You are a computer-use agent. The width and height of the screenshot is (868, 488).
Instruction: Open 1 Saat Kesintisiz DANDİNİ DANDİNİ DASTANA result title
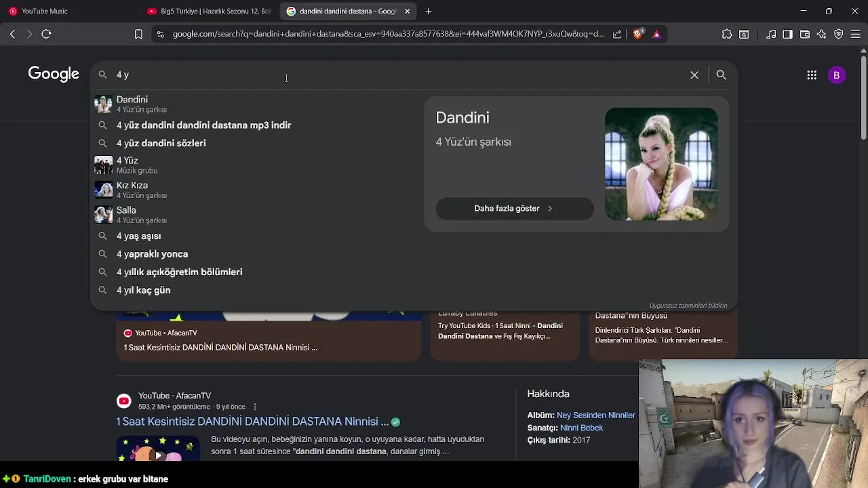252,422
